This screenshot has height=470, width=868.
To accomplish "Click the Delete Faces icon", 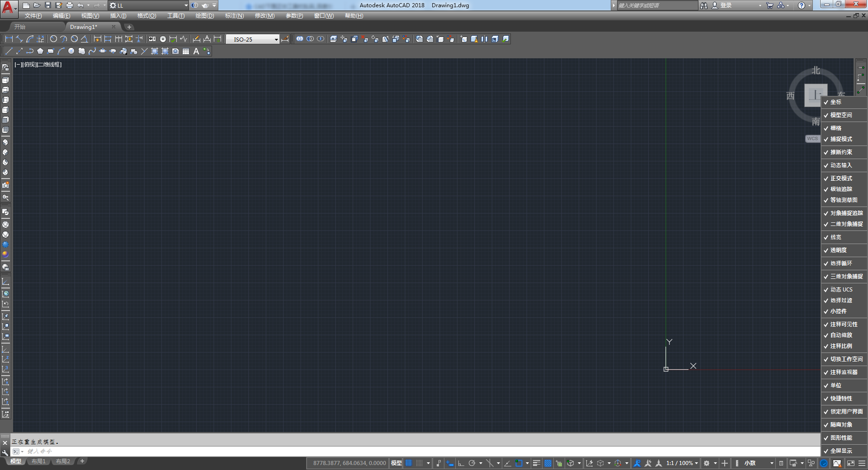I will point(365,39).
